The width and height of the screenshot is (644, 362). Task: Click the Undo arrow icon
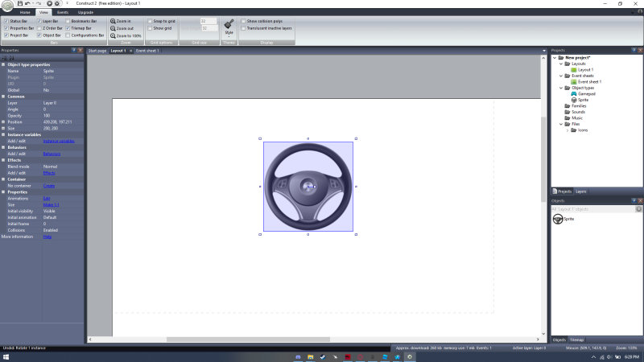(27, 3)
